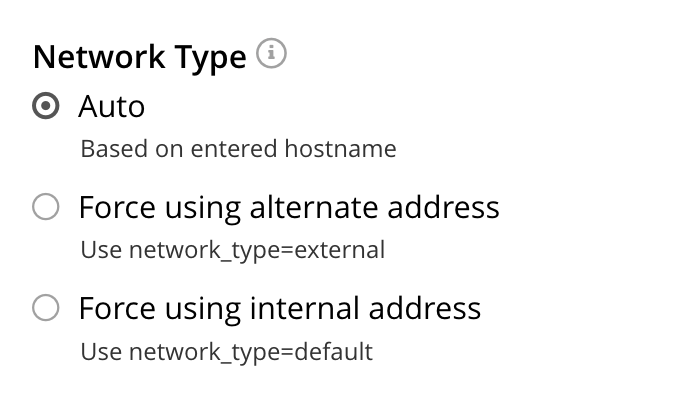Pick the radio above "Use network_type=external"
Screen dimensions: 674x404
coord(46,207)
